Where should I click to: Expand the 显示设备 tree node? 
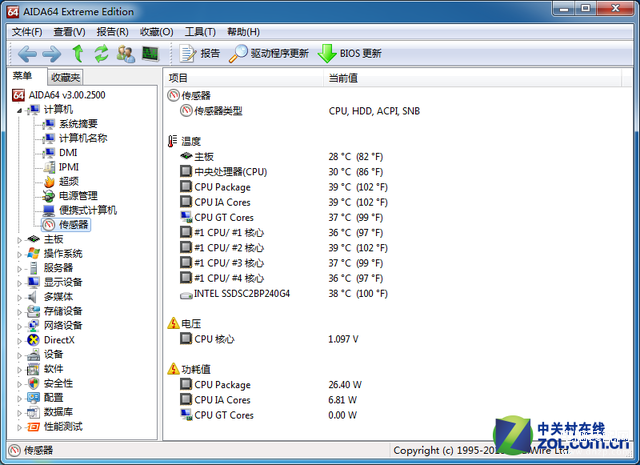(x=19, y=283)
